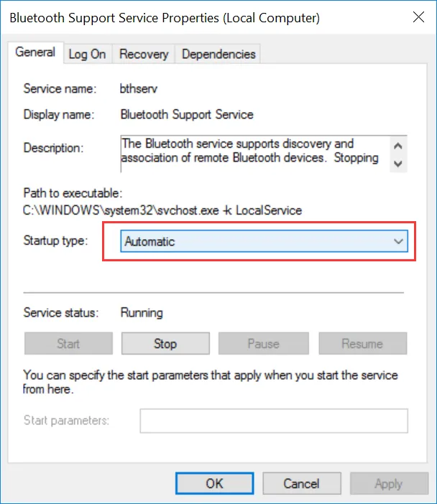
Task: Expand the Startup type dropdown
Action: pos(256,242)
